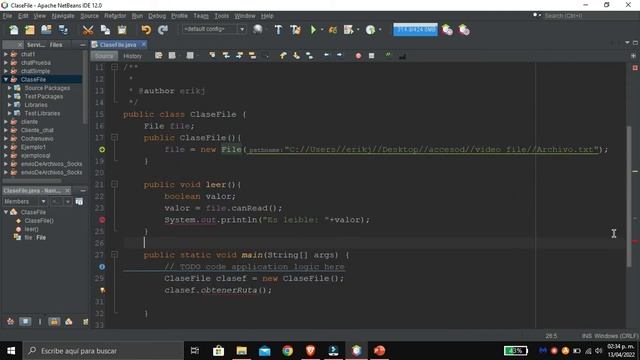Open the Debug menu
The width and height of the screenshot is (640, 360).
click(157, 16)
